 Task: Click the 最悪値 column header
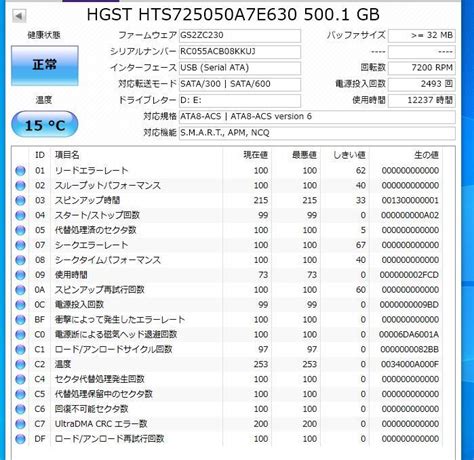[304, 155]
